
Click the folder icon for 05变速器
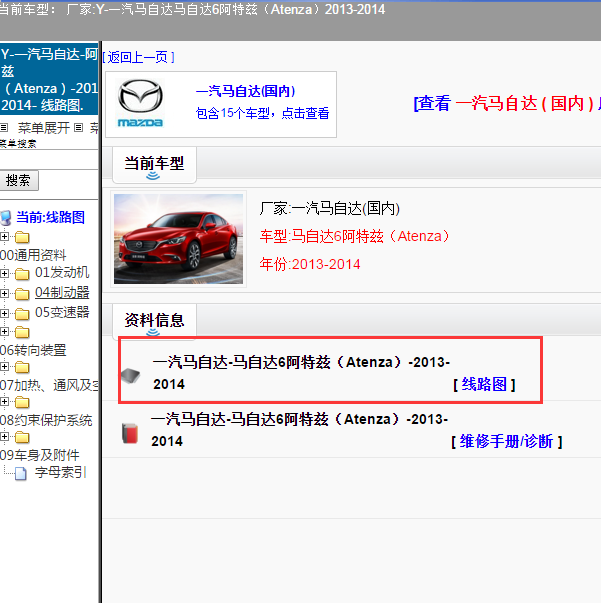pos(22,314)
